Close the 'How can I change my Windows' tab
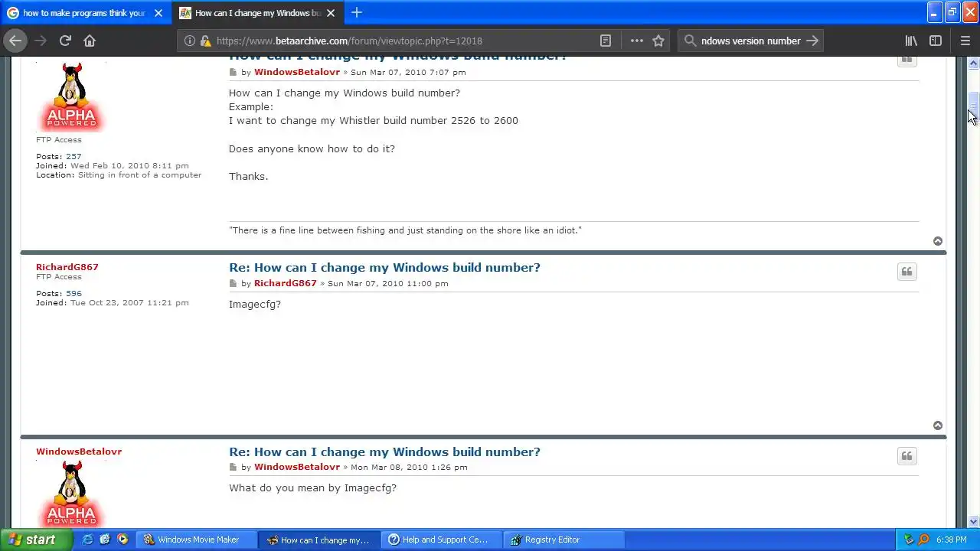 [332, 13]
